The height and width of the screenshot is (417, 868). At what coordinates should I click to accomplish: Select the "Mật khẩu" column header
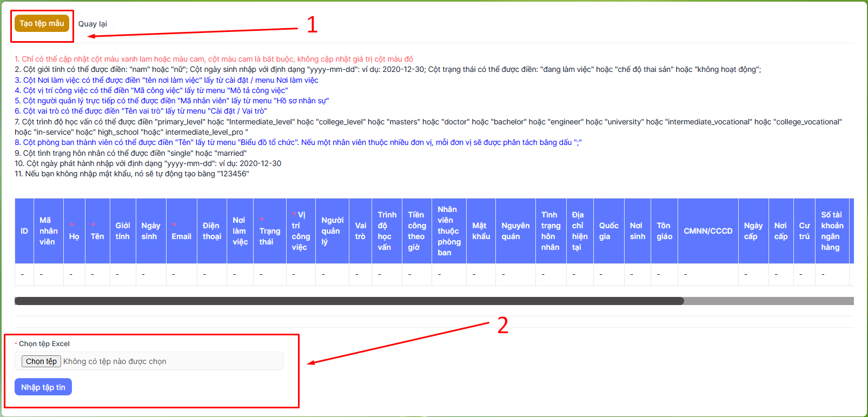pos(481,231)
